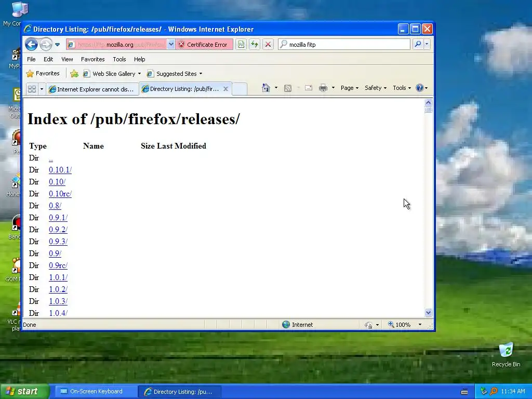This screenshot has width=532, height=399.
Task: Click the magnifier Search button
Action: [x=418, y=44]
